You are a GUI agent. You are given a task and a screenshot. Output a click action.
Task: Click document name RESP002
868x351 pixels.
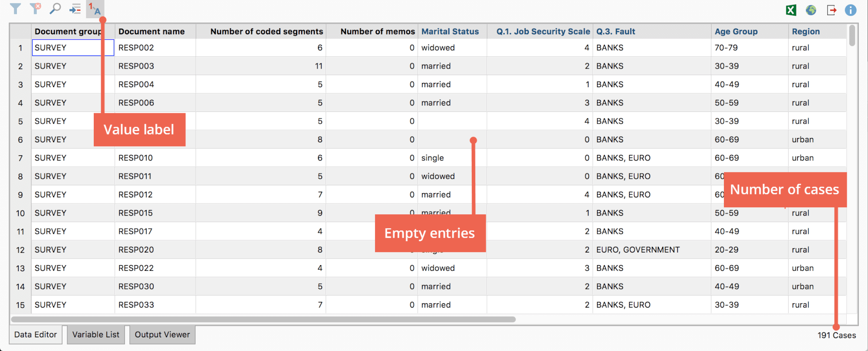pos(136,48)
